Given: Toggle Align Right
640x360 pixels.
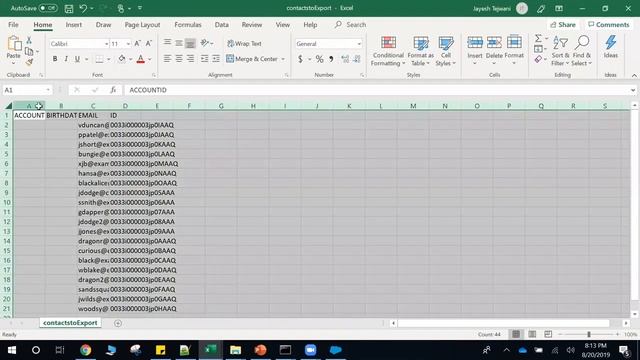Looking at the screenshot, I should pos(190,59).
